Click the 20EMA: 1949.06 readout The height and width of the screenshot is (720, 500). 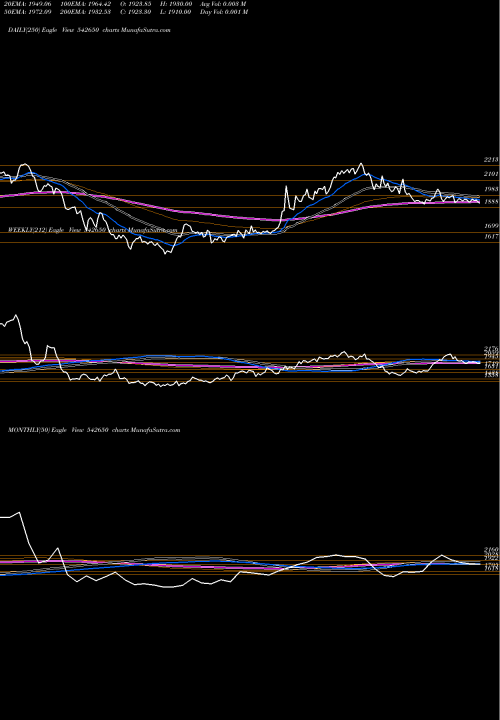28,4
